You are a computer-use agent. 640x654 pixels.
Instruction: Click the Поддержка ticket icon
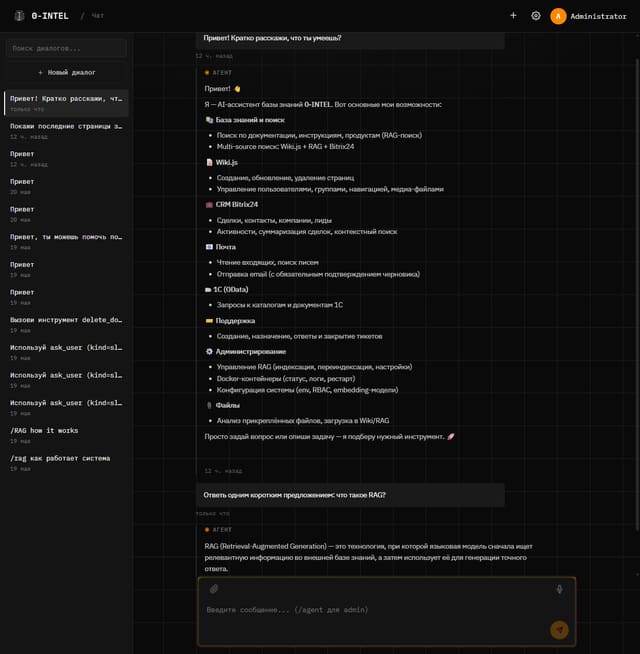point(209,321)
